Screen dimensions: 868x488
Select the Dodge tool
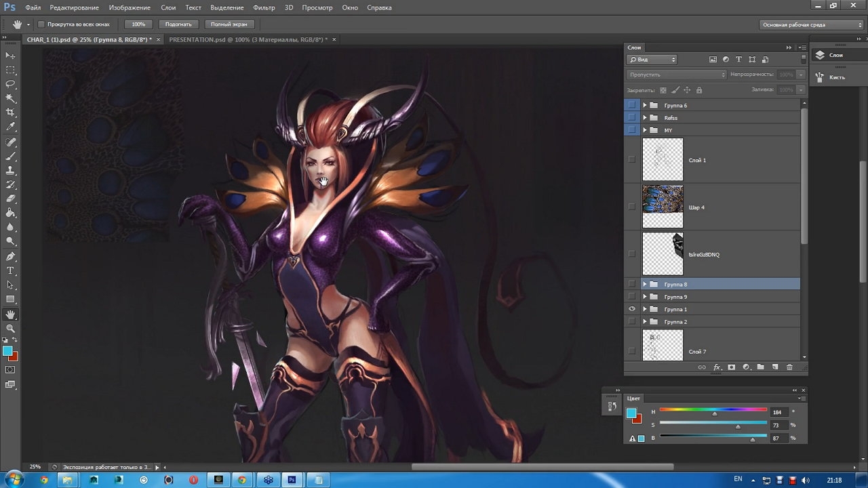click(x=10, y=242)
